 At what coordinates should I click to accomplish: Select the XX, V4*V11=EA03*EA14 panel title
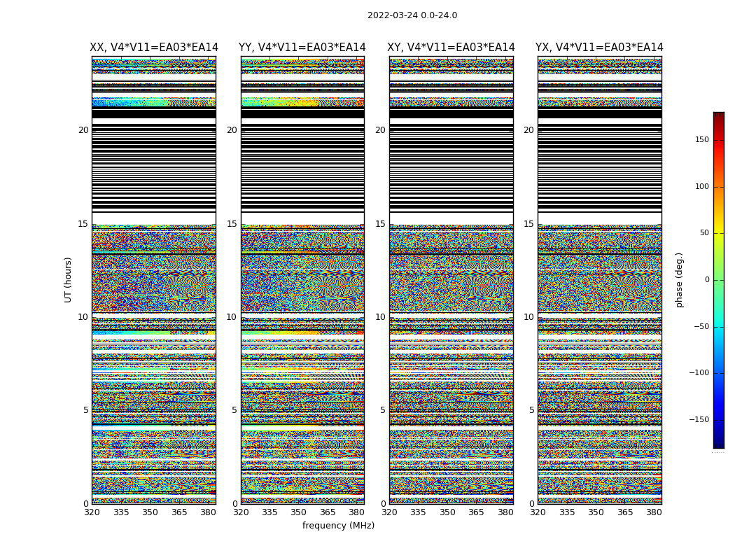154,48
